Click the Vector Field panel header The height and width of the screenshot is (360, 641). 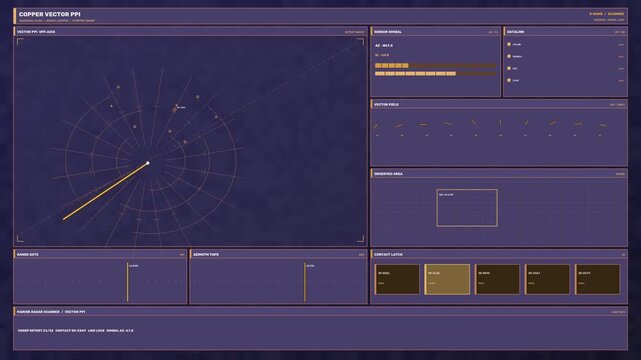click(499, 105)
